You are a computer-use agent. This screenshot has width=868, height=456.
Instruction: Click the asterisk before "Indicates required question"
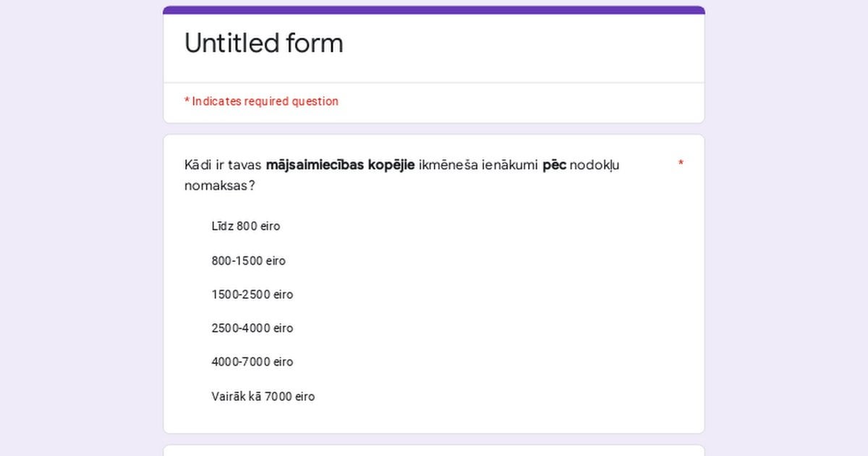[187, 102]
